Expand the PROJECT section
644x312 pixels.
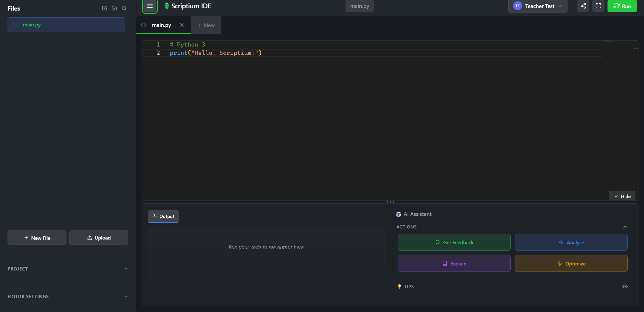point(126,269)
